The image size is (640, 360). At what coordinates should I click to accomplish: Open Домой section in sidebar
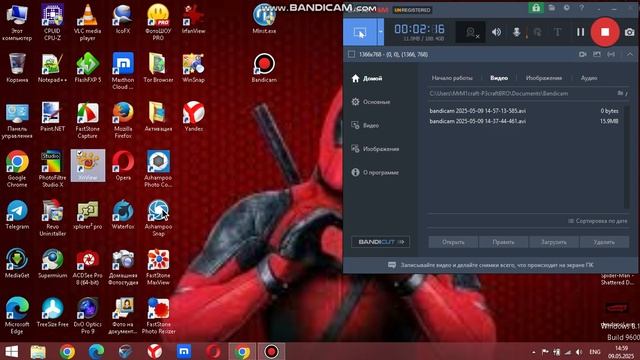click(367, 78)
